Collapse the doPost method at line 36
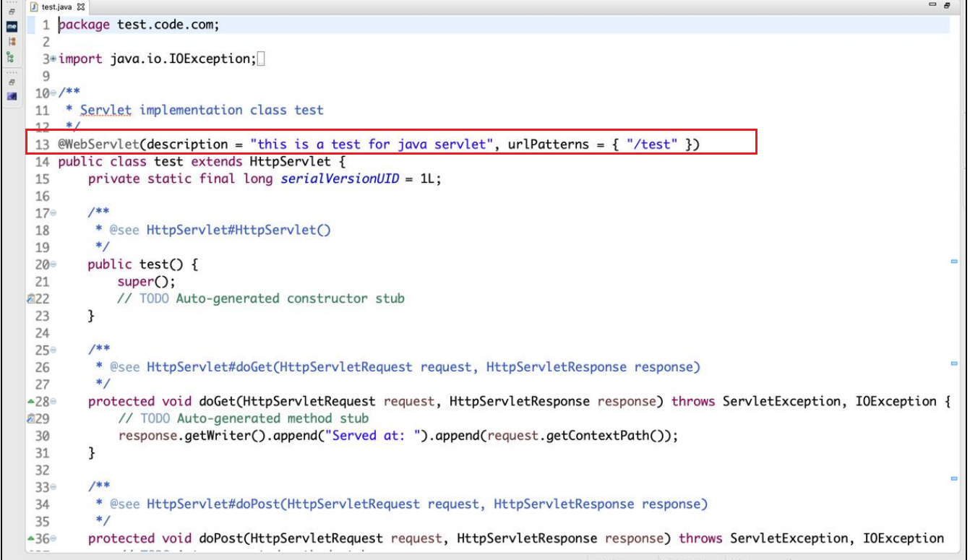970x560 pixels. (x=53, y=539)
